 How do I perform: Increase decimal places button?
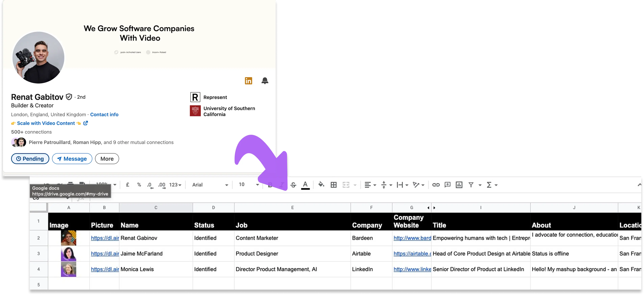(x=162, y=185)
